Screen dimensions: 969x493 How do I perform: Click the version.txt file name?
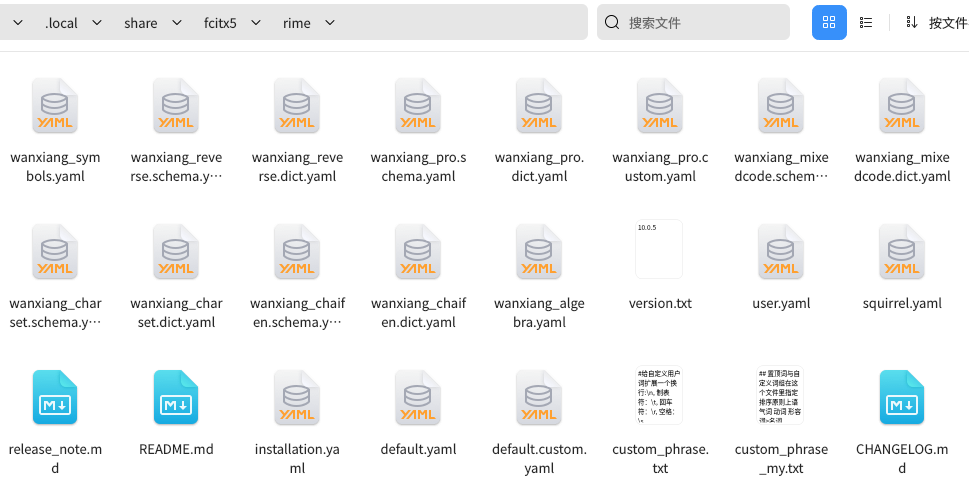660,303
